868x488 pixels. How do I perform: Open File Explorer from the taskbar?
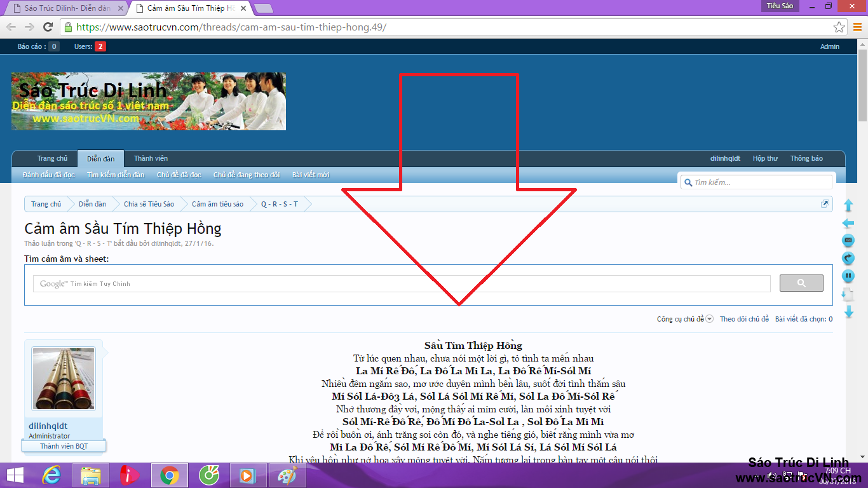91,475
